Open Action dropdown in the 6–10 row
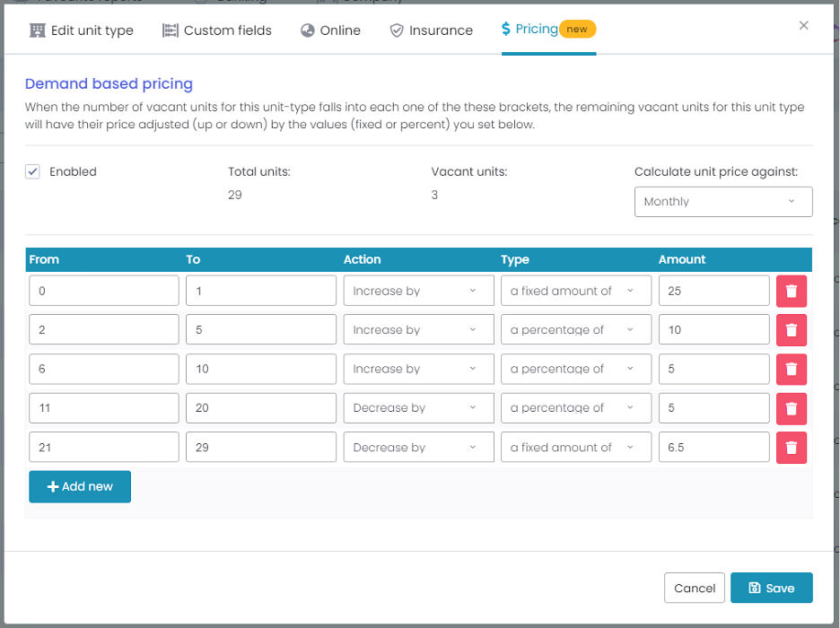Viewport: 840px width, 628px height. [x=418, y=369]
